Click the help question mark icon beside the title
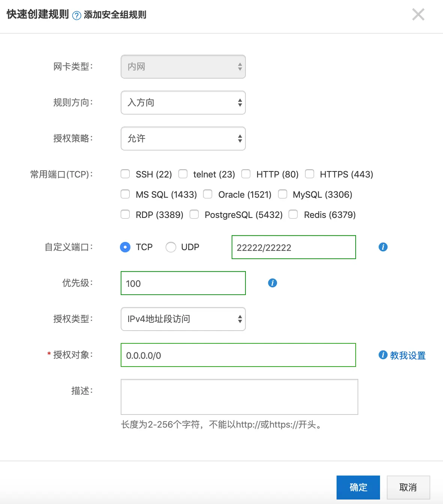 coord(76,15)
